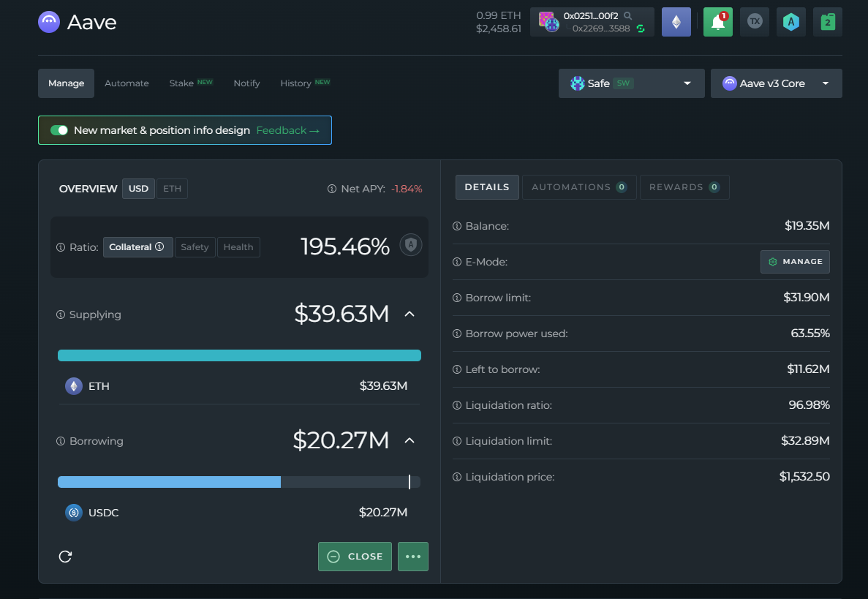The width and height of the screenshot is (868, 599).
Task: Select the Health ratio option
Action: coord(238,247)
